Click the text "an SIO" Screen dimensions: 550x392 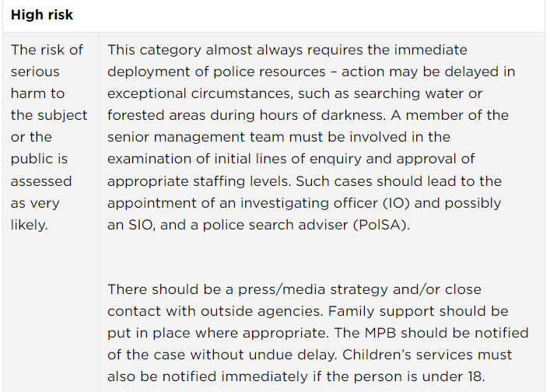pyautogui.click(x=128, y=225)
